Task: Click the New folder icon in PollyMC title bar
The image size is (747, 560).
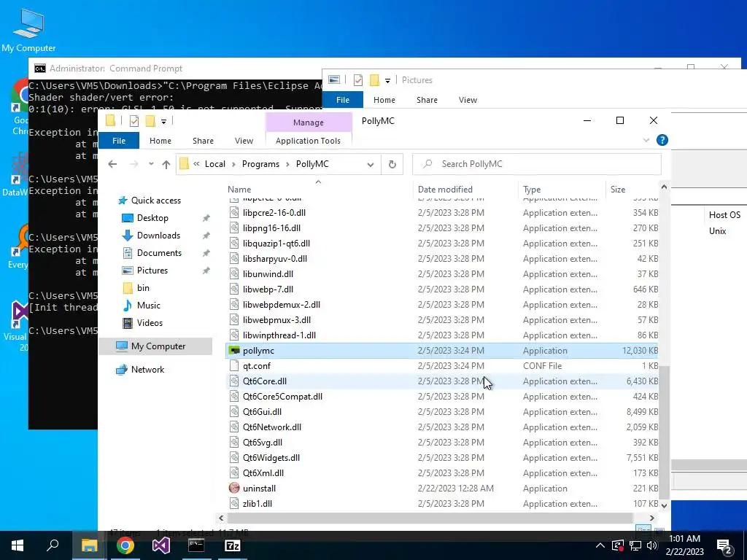Action: tap(150, 121)
